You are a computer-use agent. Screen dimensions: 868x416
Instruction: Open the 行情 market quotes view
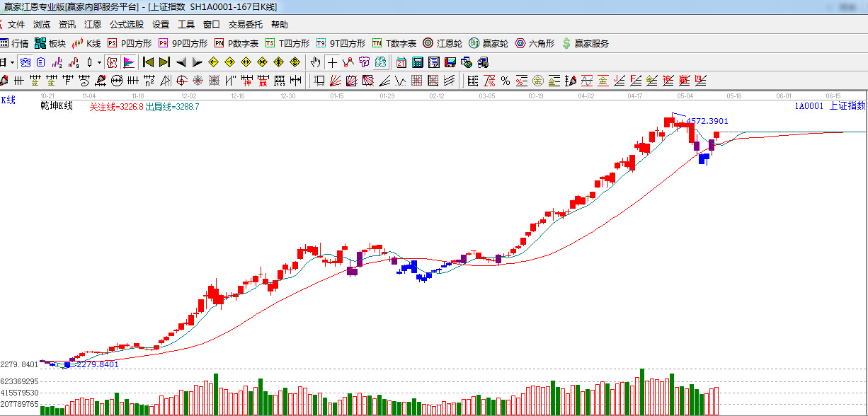(x=14, y=43)
